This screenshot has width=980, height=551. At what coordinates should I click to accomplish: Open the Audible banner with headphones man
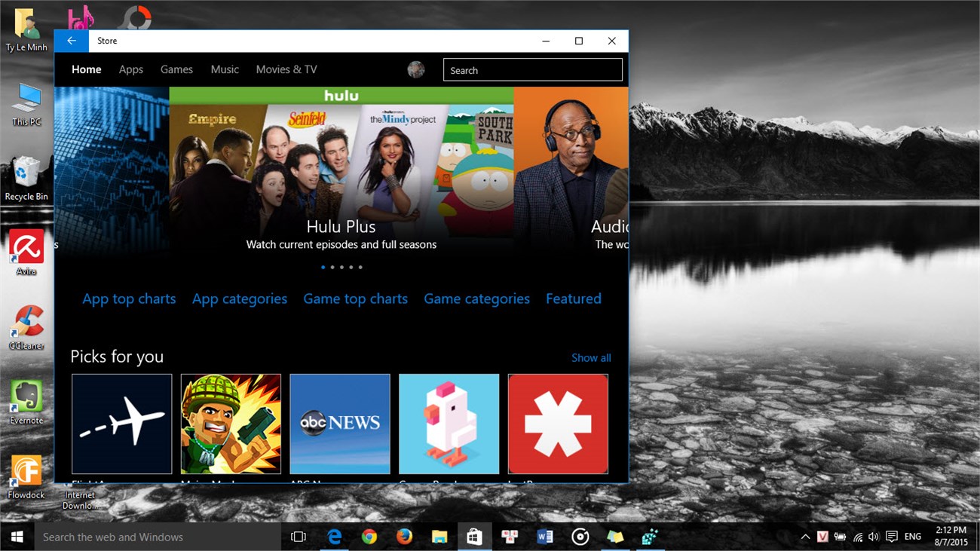[x=571, y=172]
